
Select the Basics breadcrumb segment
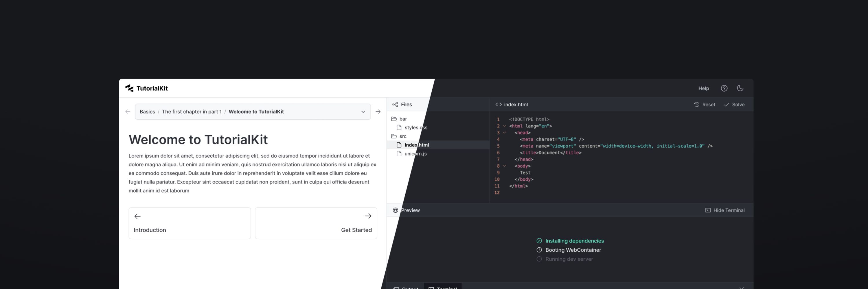147,112
